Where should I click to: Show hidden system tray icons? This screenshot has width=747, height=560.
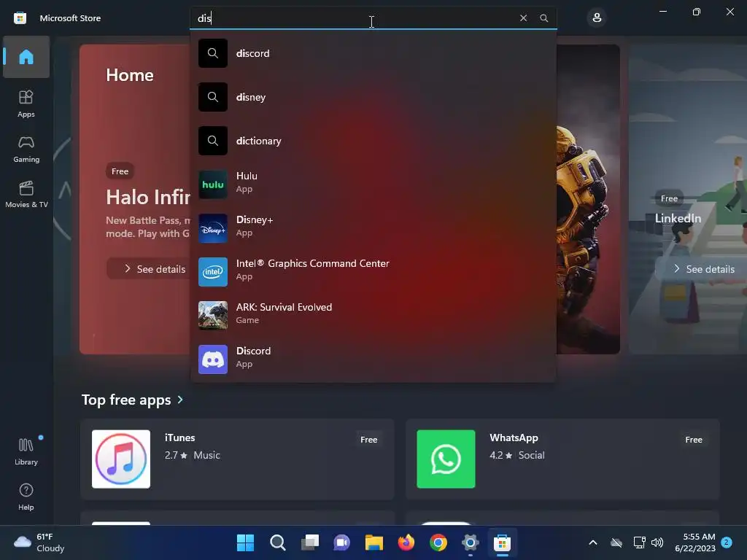coord(593,542)
